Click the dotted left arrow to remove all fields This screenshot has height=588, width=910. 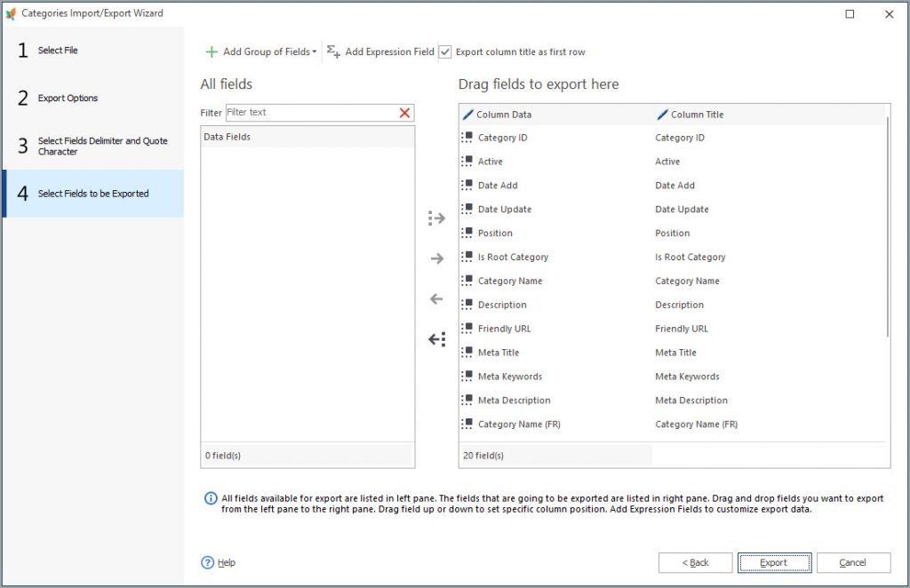[x=435, y=339]
